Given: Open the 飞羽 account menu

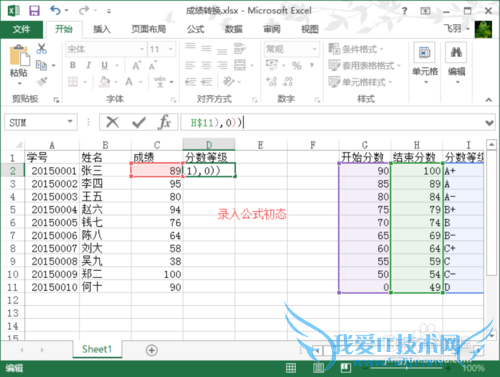Looking at the screenshot, I should tap(456, 29).
